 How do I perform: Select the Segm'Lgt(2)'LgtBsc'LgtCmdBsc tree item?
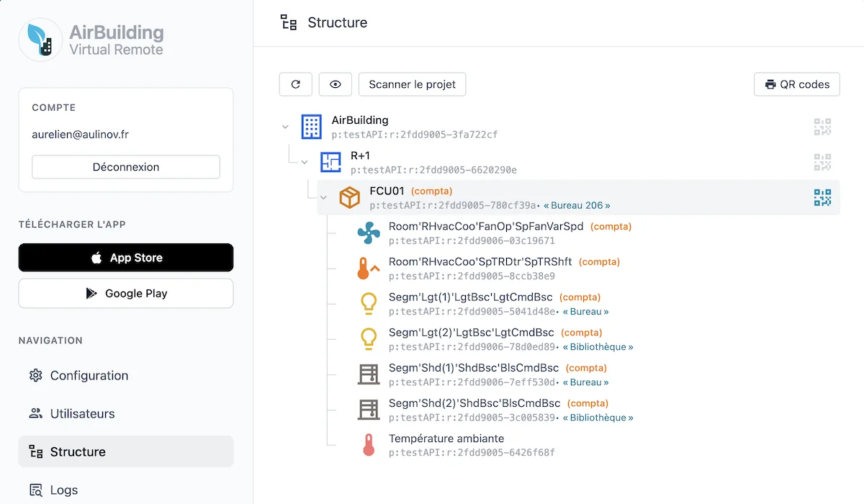471,333
